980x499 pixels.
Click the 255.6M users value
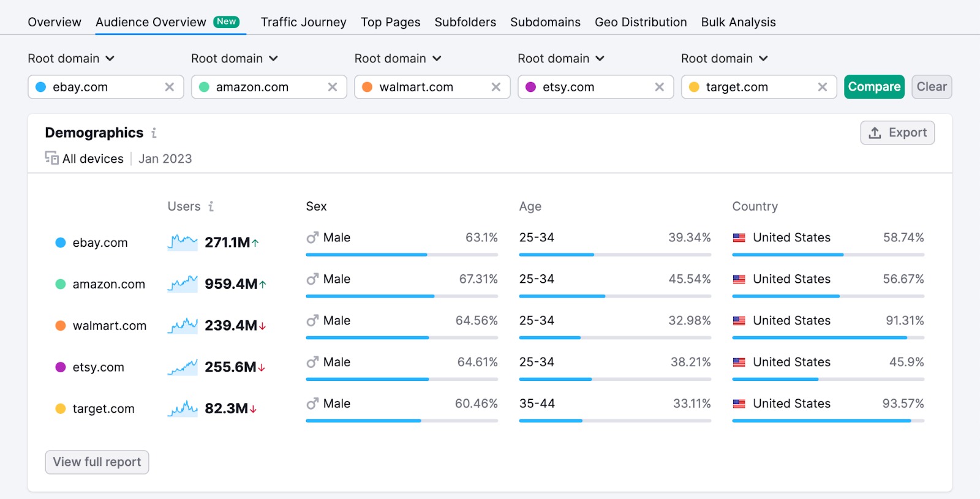(230, 367)
